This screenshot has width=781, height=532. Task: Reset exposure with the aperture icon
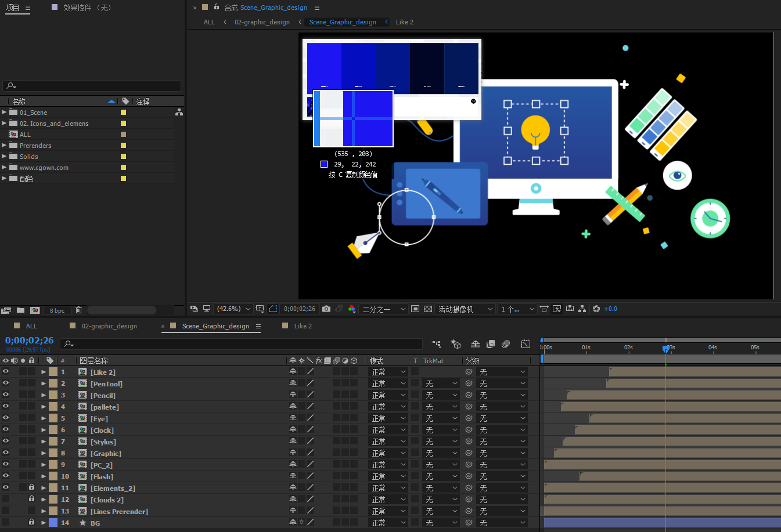pos(596,309)
